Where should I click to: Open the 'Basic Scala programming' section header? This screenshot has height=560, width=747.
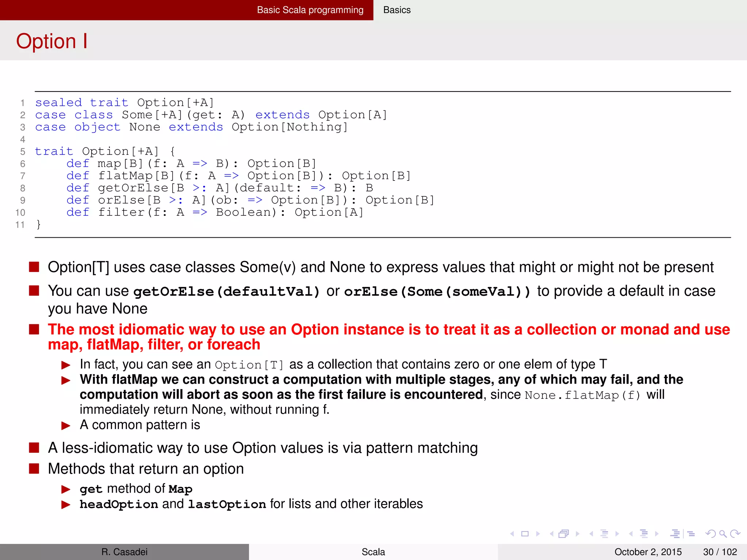pyautogui.click(x=310, y=10)
